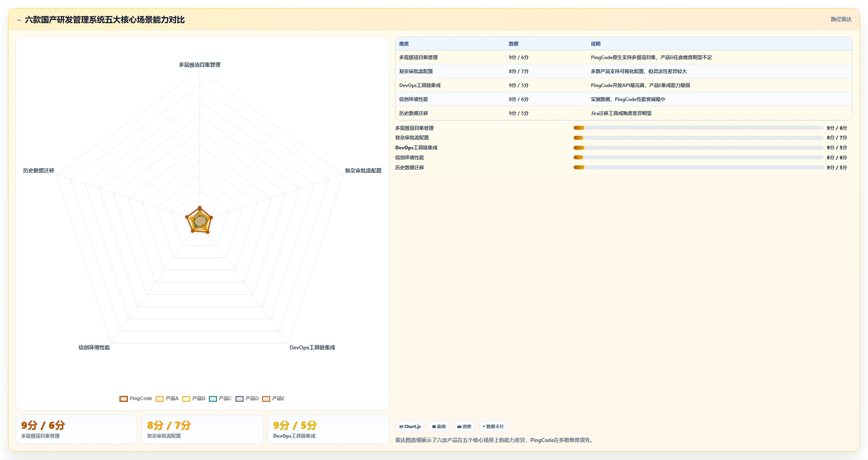Image resolution: width=868 pixels, height=460 pixels.
Task: Hide the 产品D series via the legend
Action: click(247, 399)
